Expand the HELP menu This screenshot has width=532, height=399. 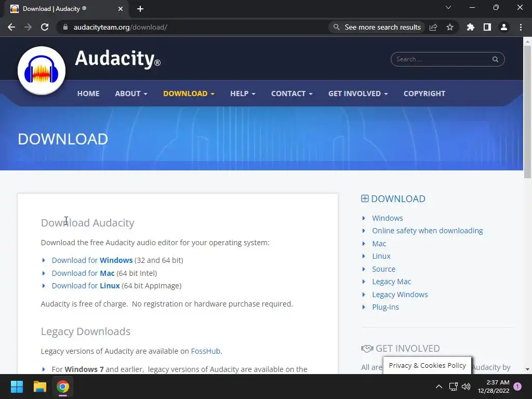click(243, 94)
